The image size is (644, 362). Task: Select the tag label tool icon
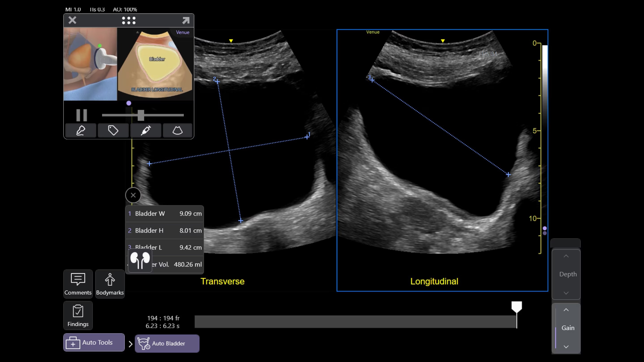[x=113, y=130]
